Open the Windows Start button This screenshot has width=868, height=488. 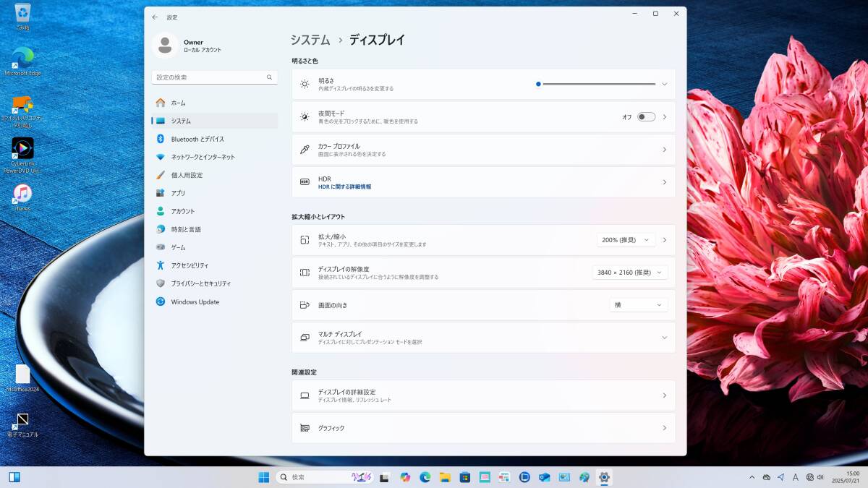[264, 477]
